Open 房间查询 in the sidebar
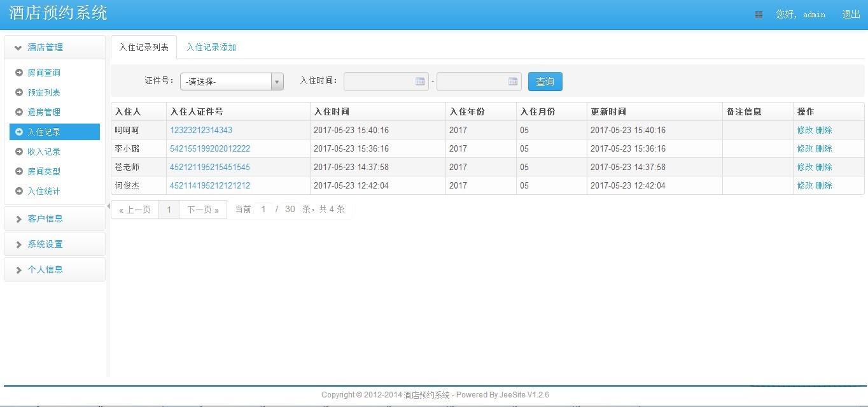868x407 pixels. point(44,73)
